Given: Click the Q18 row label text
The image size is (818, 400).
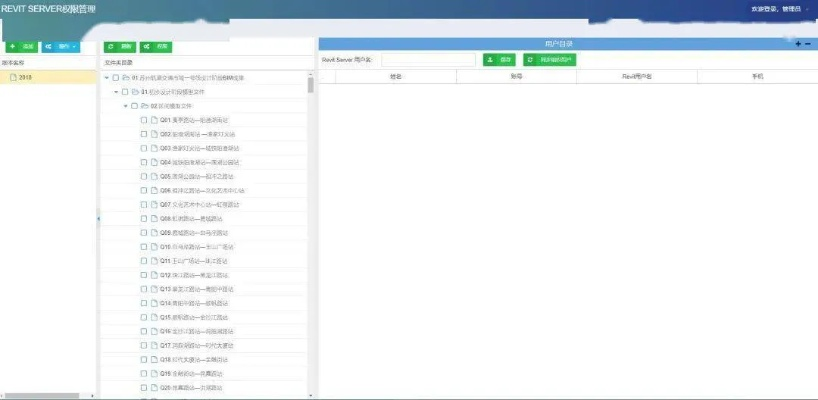Looking at the screenshot, I should coord(194,359).
